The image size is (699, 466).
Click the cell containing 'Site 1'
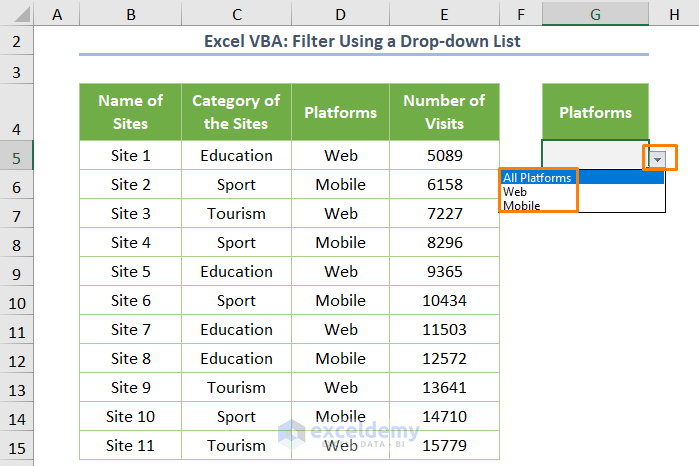[x=131, y=156]
